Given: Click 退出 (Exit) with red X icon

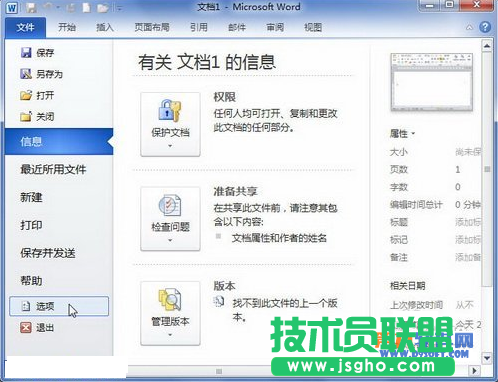Looking at the screenshot, I should click(37, 328).
